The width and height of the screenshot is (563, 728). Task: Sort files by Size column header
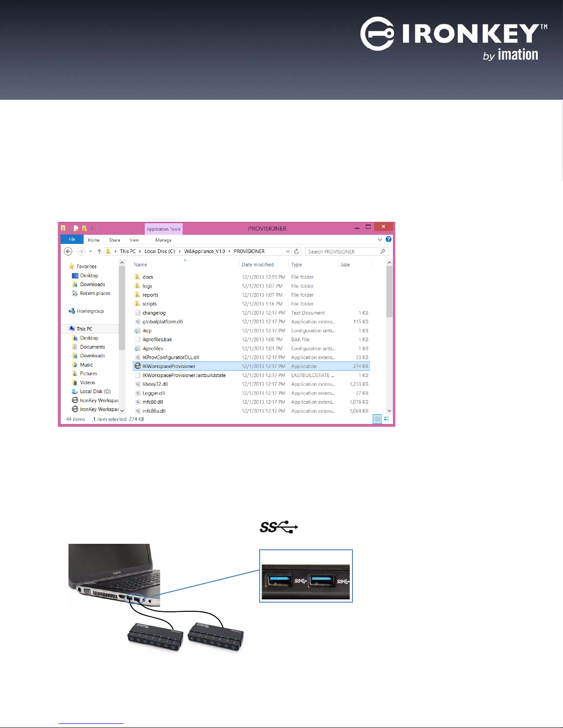tap(345, 265)
